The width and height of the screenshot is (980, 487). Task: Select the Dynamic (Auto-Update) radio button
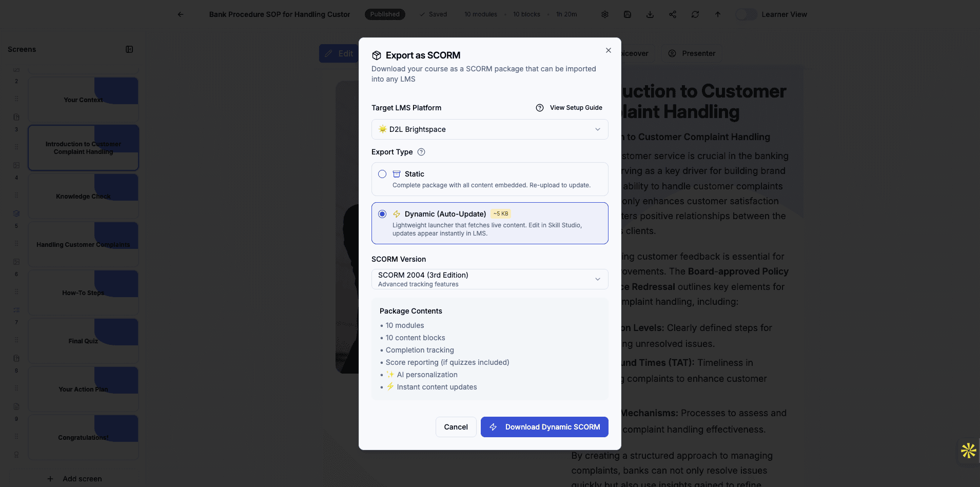pos(382,214)
